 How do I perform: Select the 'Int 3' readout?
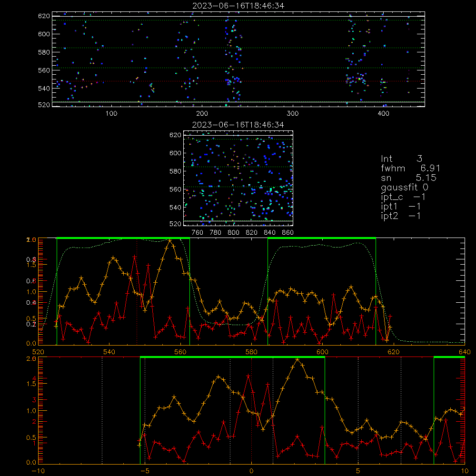pyautogui.click(x=401, y=159)
